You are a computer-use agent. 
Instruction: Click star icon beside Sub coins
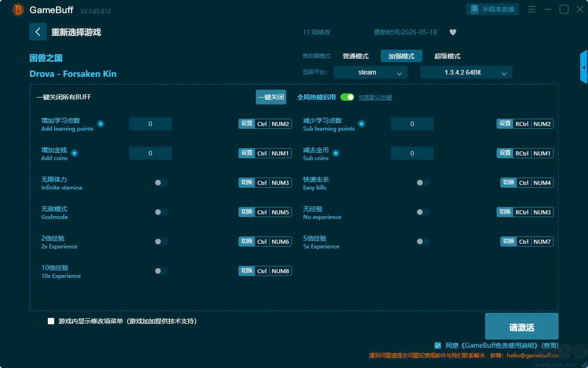click(x=336, y=153)
